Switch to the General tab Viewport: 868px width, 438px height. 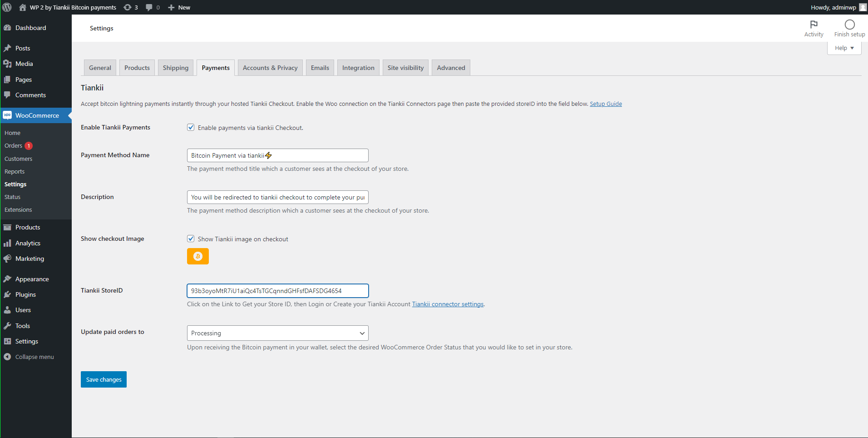[100, 68]
